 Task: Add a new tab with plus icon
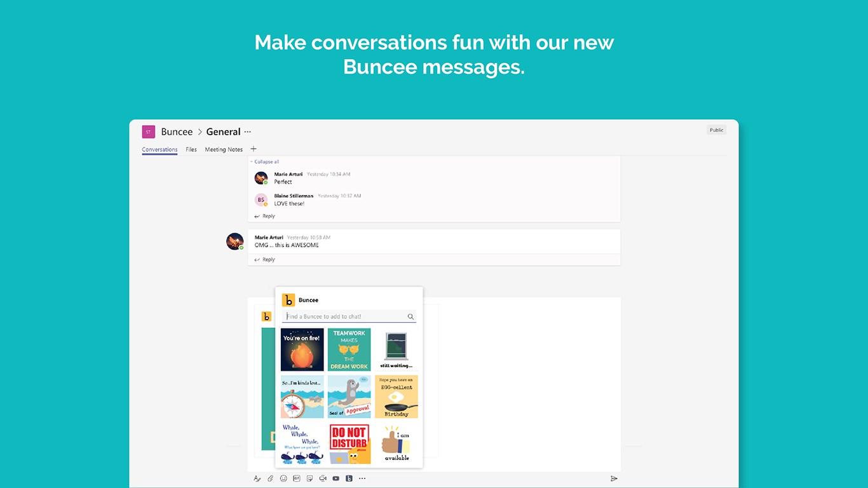pos(254,149)
